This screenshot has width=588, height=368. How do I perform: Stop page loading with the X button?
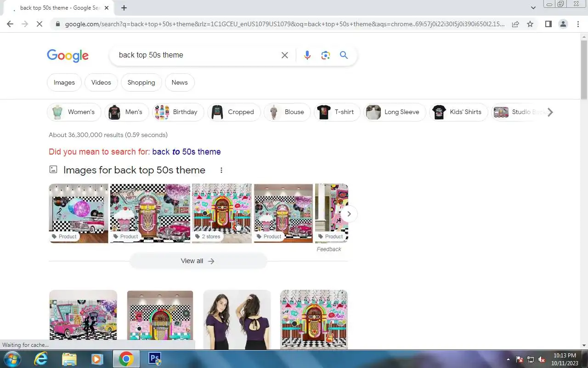pyautogui.click(x=40, y=24)
